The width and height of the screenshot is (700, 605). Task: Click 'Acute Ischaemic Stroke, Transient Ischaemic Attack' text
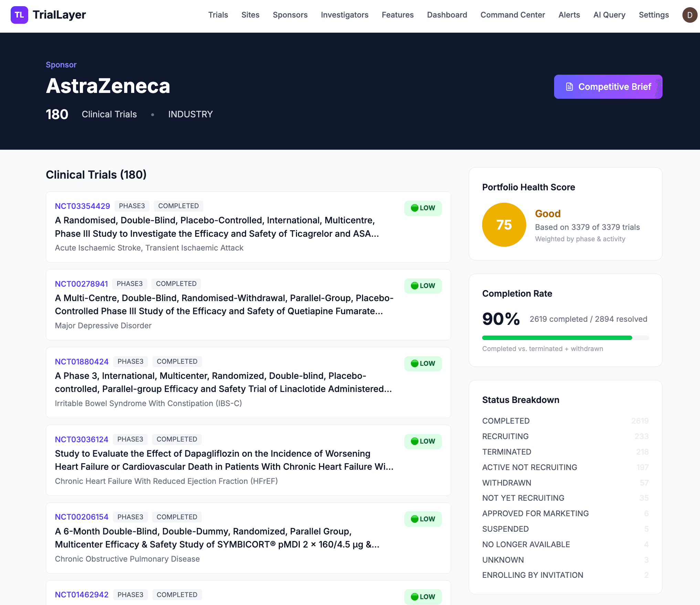click(149, 248)
